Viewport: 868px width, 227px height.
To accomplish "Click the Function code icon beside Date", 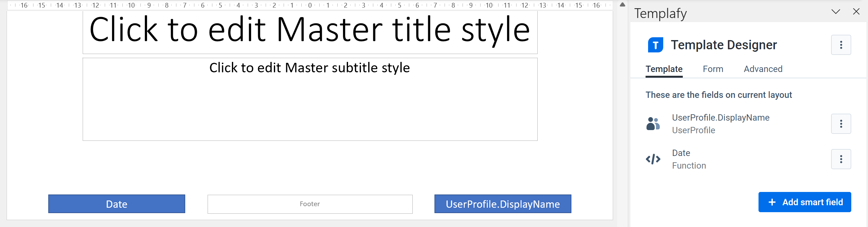I will click(x=652, y=159).
